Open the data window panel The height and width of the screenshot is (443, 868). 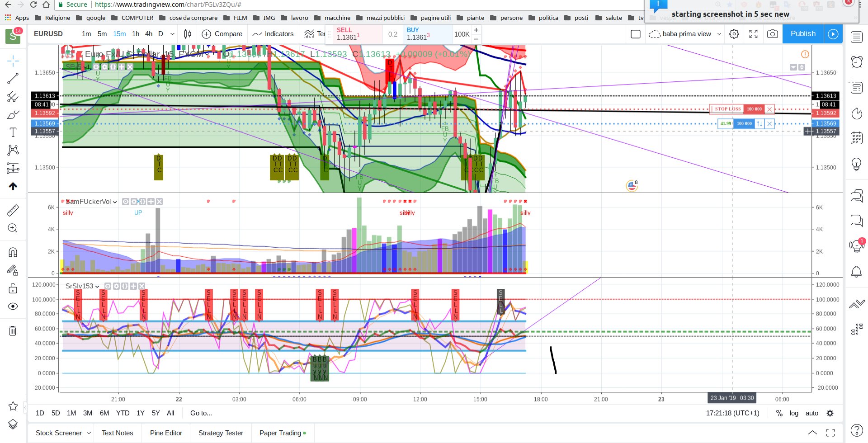(857, 87)
